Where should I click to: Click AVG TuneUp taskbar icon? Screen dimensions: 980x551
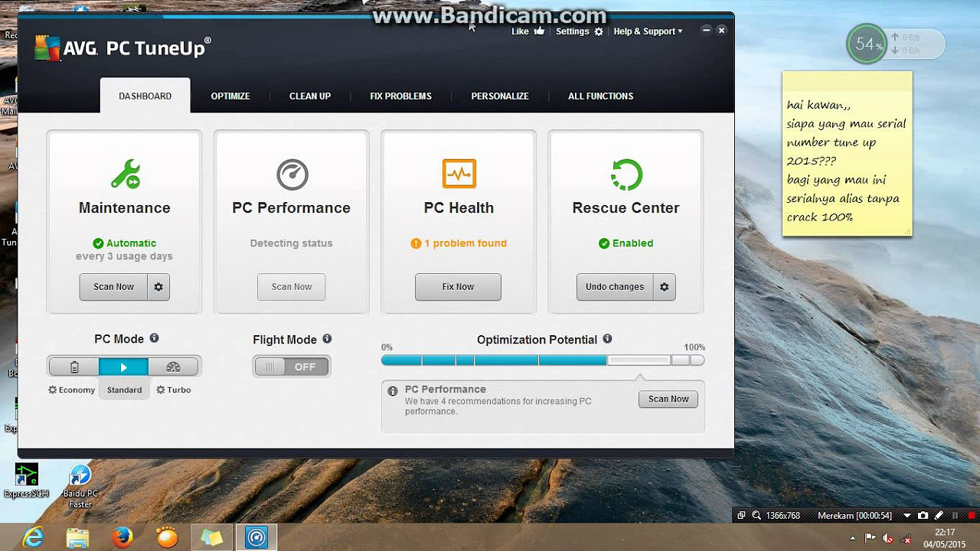click(x=256, y=538)
